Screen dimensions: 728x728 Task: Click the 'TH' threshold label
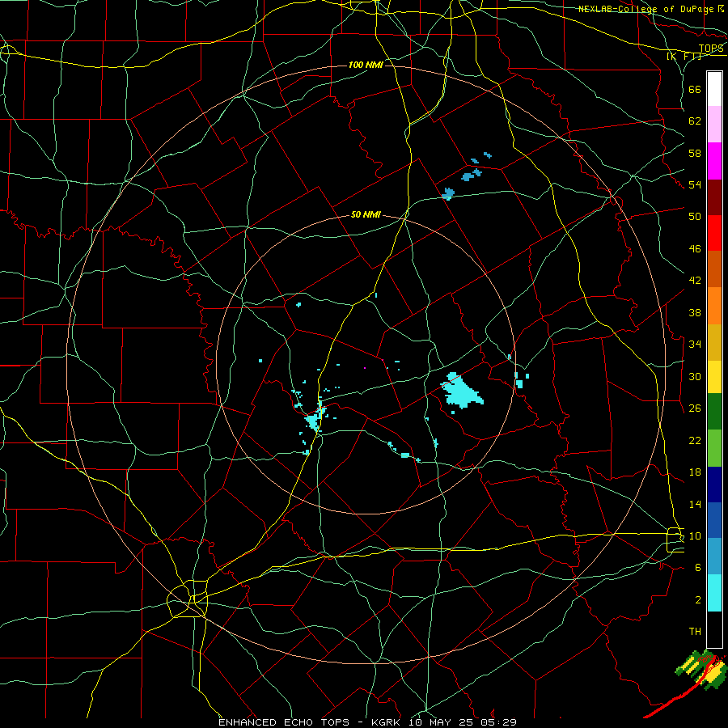pyautogui.click(x=695, y=632)
